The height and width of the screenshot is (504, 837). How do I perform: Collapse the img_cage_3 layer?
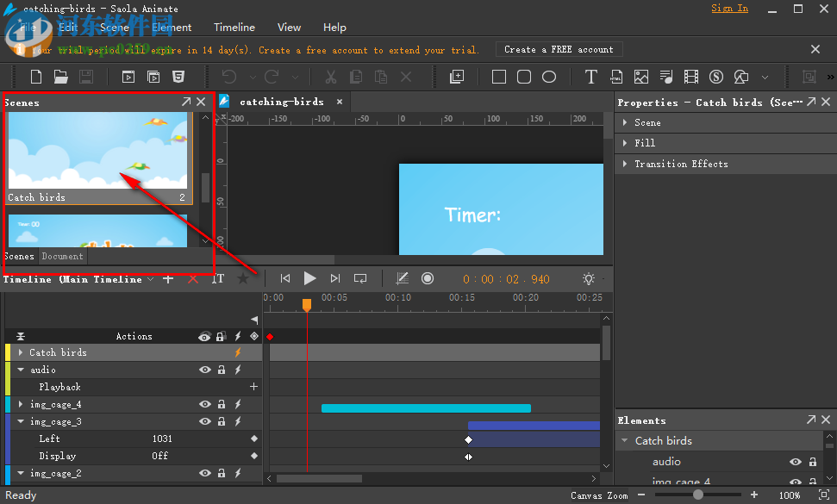[19, 421]
